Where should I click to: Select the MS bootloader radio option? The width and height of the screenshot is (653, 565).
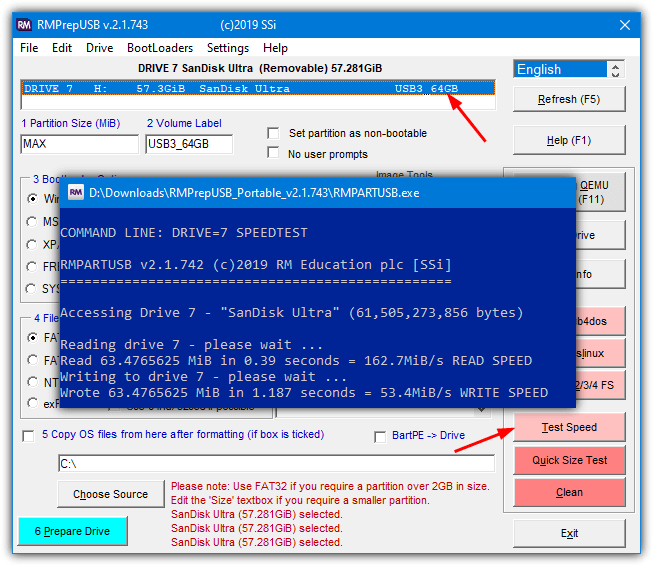(32, 222)
